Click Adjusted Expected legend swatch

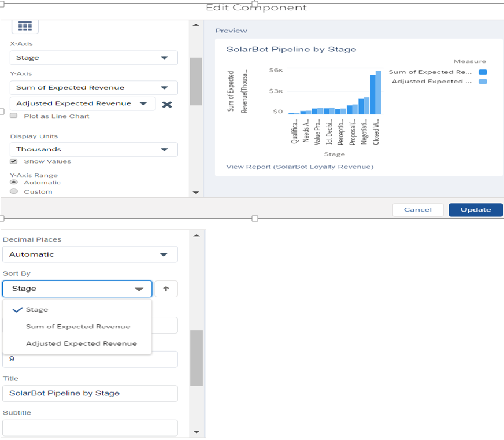point(483,82)
